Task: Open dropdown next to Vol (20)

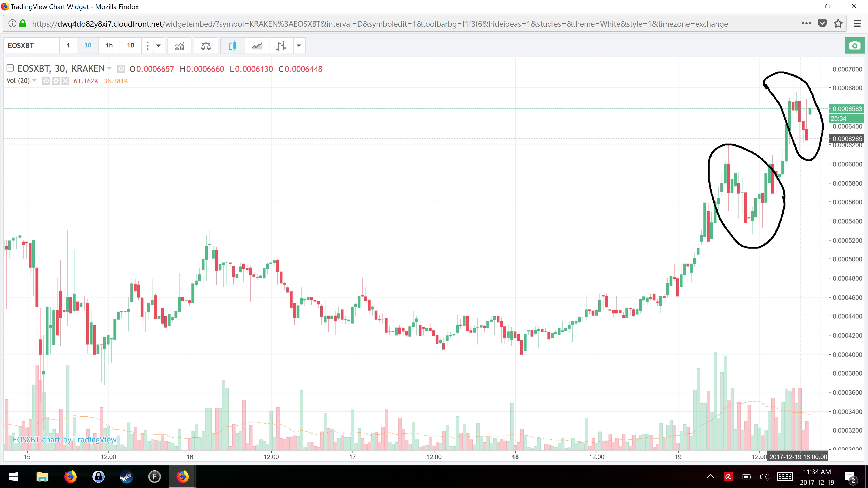Action: (x=34, y=80)
